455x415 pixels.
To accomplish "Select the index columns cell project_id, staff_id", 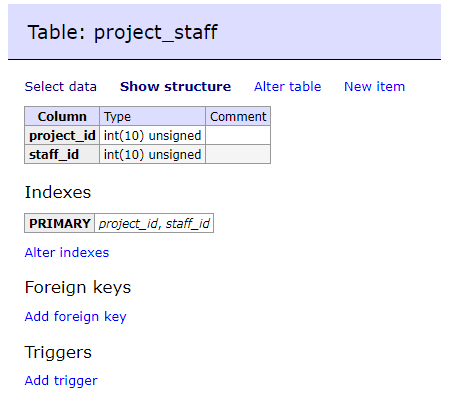I will coord(154,223).
